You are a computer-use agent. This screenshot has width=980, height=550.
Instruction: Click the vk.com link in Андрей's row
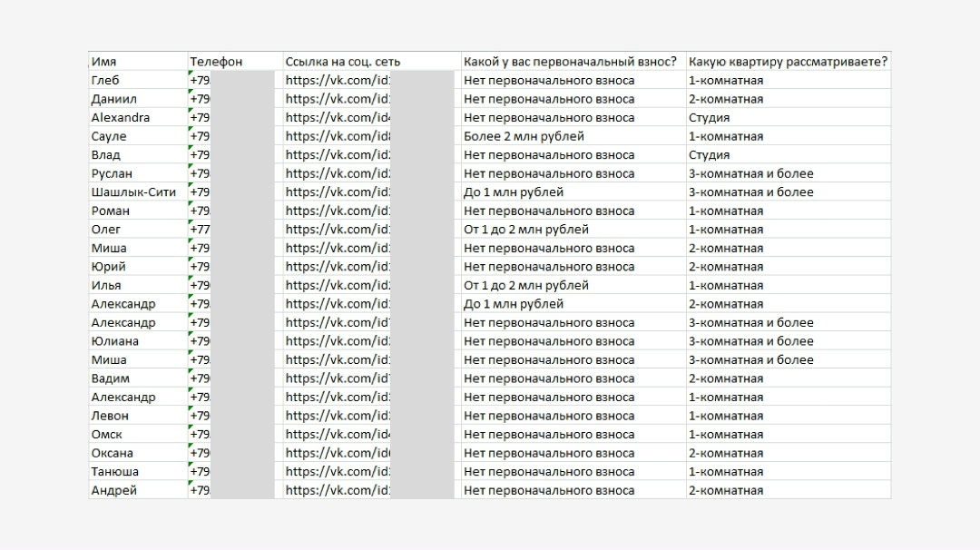(x=338, y=490)
